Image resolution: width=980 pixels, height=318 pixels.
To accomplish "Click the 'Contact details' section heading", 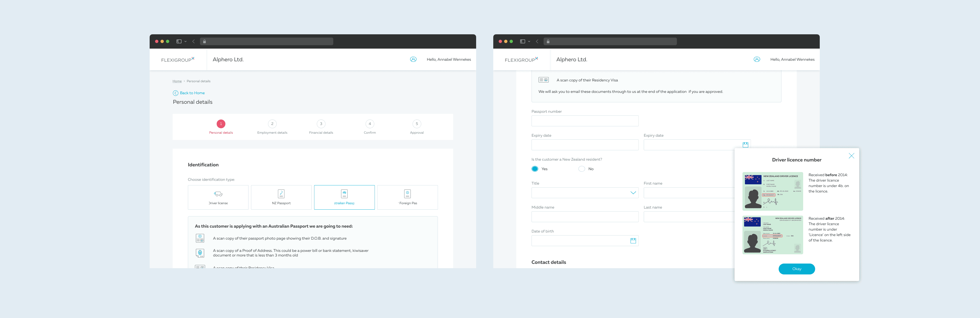I will pos(548,262).
